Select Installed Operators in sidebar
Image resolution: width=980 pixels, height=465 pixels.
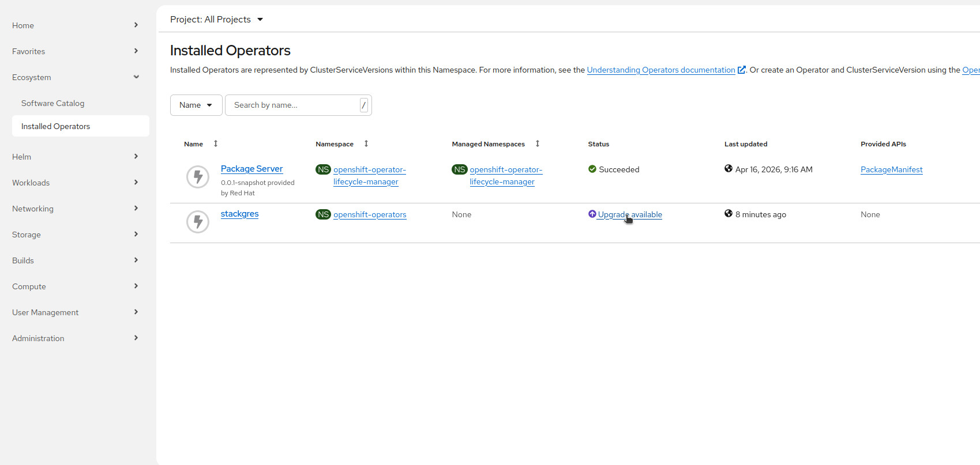pos(81,126)
